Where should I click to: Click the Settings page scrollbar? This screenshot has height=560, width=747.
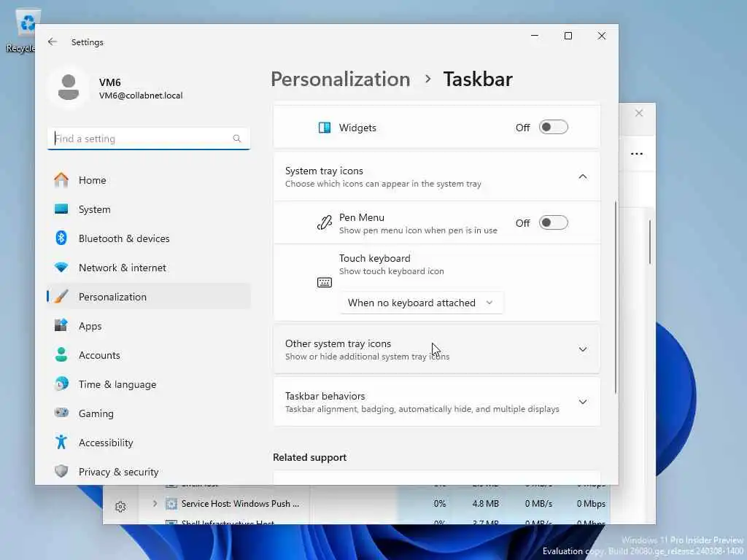616,297
